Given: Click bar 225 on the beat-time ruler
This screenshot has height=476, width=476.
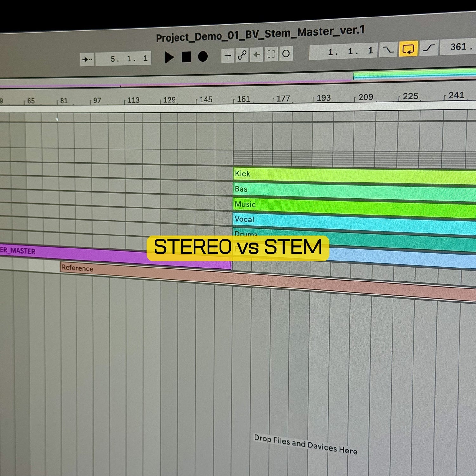Looking at the screenshot, I should pos(410,96).
